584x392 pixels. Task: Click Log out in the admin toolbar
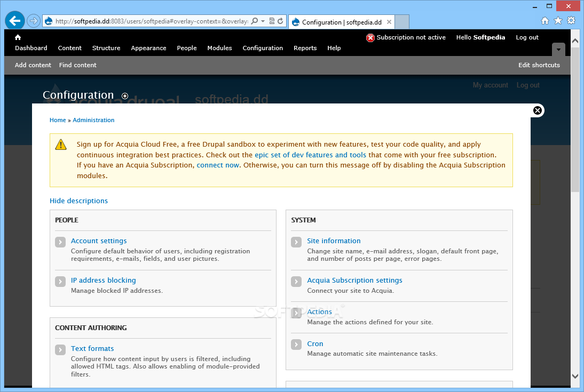pos(527,37)
